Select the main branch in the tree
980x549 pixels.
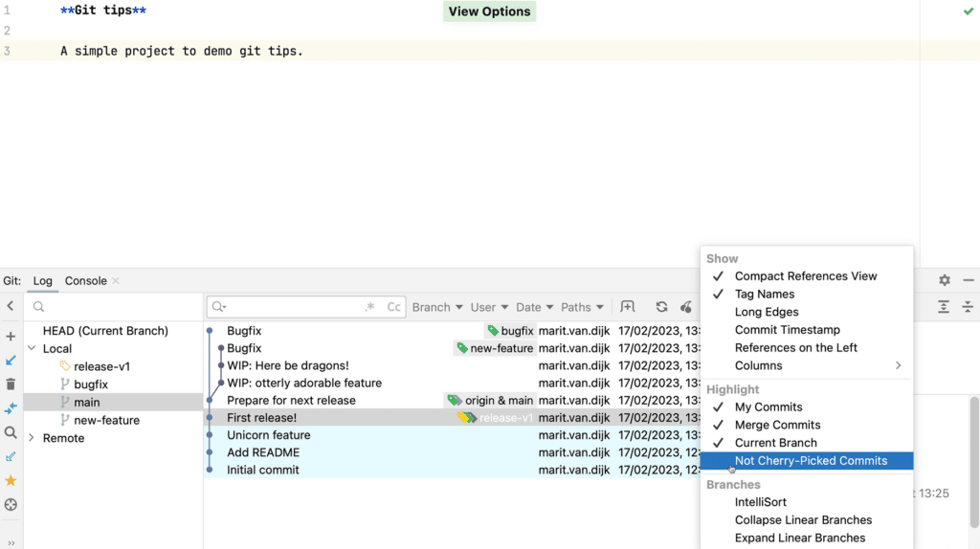pos(87,403)
